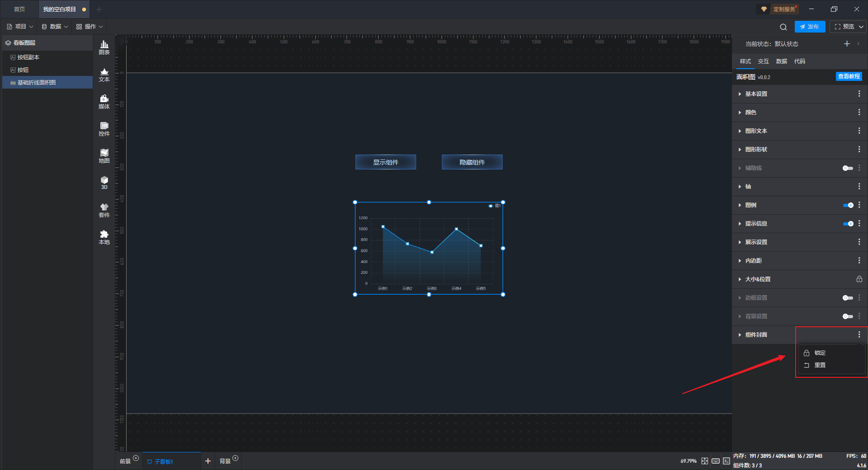Click the 3D components icon
Viewport: 868px width, 470px height.
pyautogui.click(x=104, y=183)
